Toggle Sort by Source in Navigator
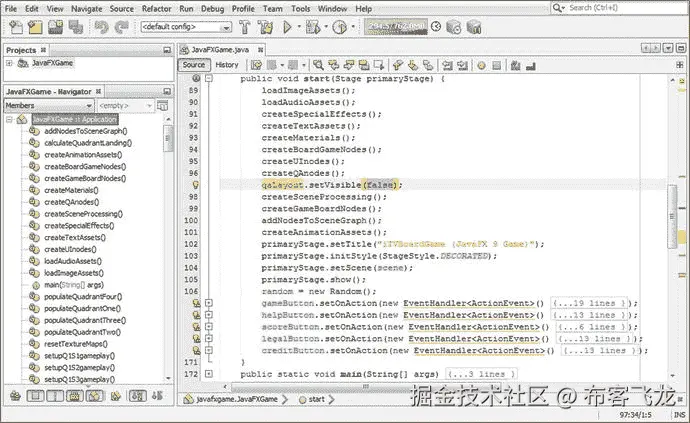Viewport: 690px width, 423px height. [x=158, y=396]
